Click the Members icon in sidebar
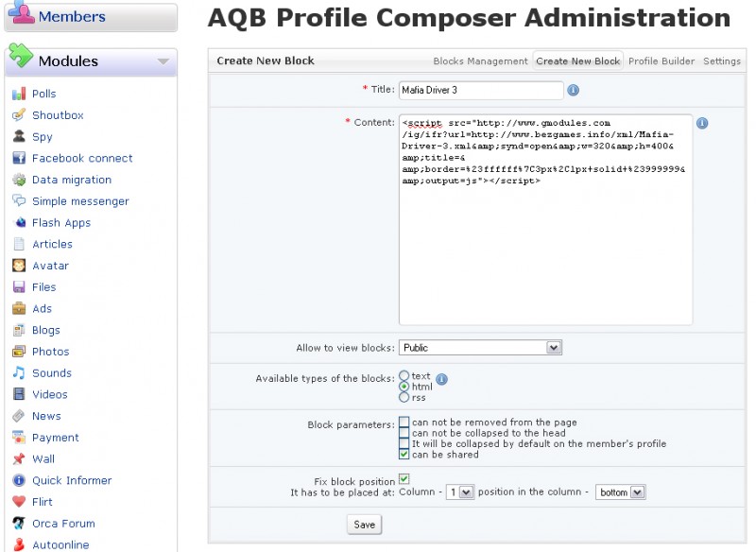 21,11
